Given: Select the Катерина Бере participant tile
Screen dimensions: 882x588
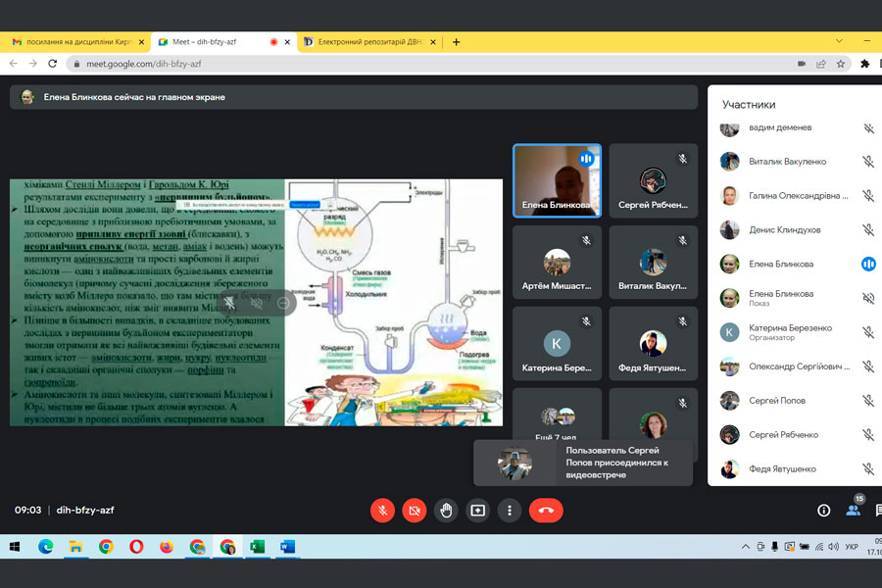Looking at the screenshot, I should click(x=557, y=343).
